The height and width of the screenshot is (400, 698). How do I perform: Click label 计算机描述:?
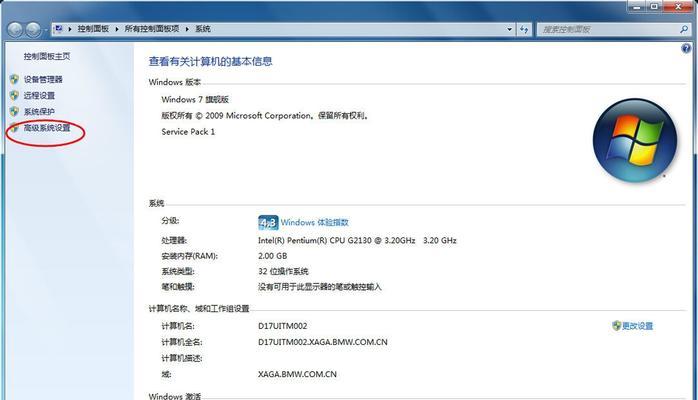point(182,358)
